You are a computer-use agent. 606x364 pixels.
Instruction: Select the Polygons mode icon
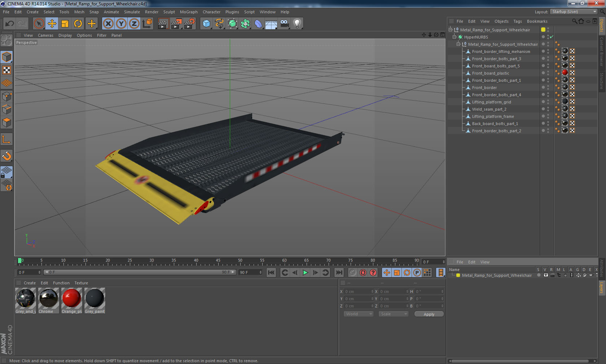[6, 123]
